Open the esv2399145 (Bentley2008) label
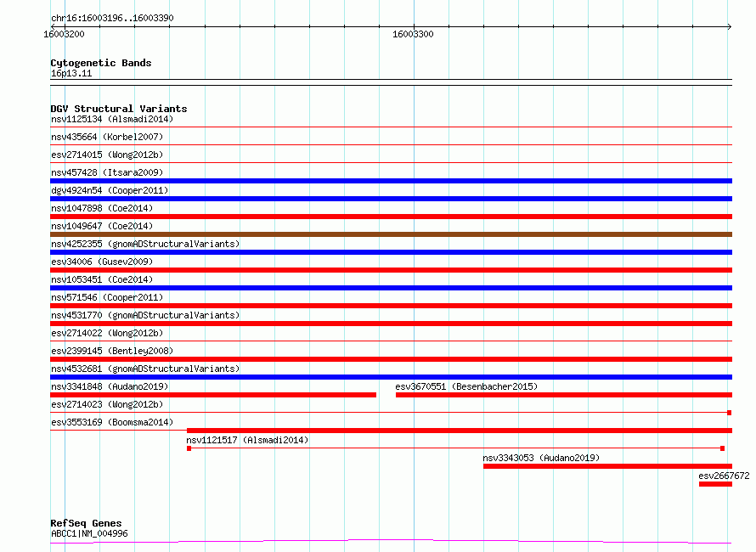Screen dimensions: 756x552 (x=112, y=351)
